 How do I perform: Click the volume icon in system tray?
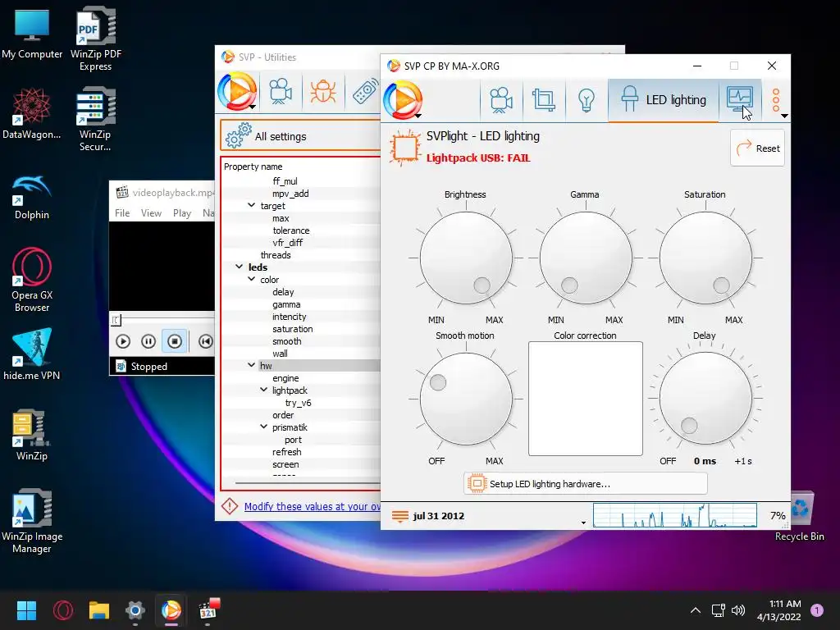point(738,610)
